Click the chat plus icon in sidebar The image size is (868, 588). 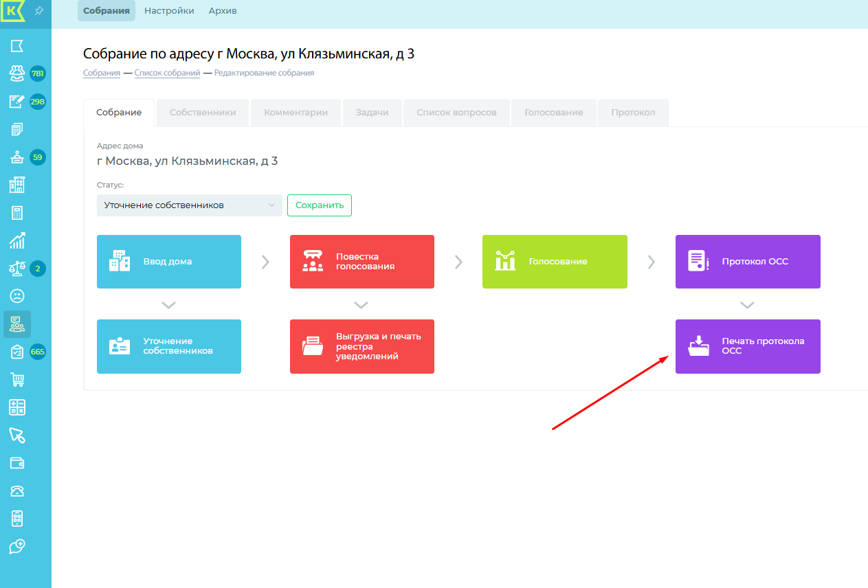17,546
